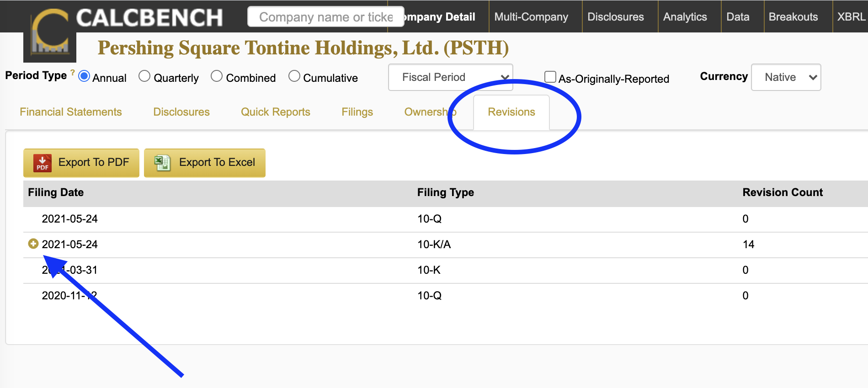Image resolution: width=868 pixels, height=388 pixels.
Task: Switch to the Financial Statements tab
Action: tap(71, 112)
